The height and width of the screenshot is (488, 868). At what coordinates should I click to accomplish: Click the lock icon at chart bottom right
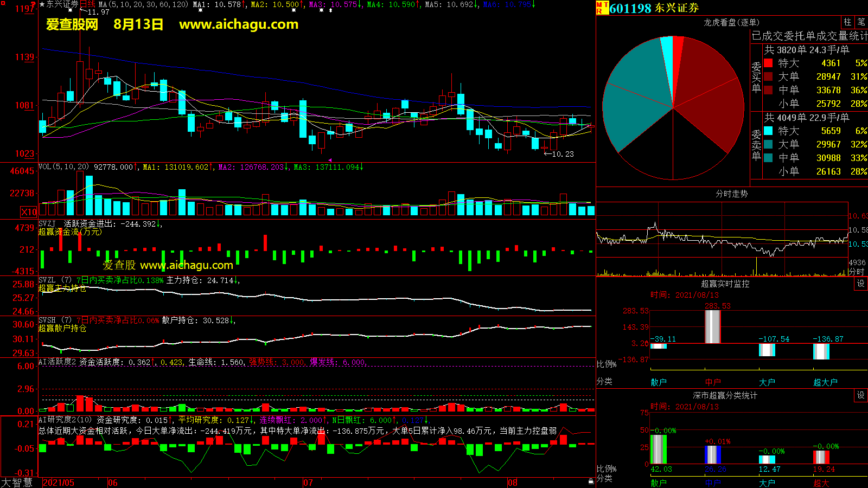click(591, 481)
